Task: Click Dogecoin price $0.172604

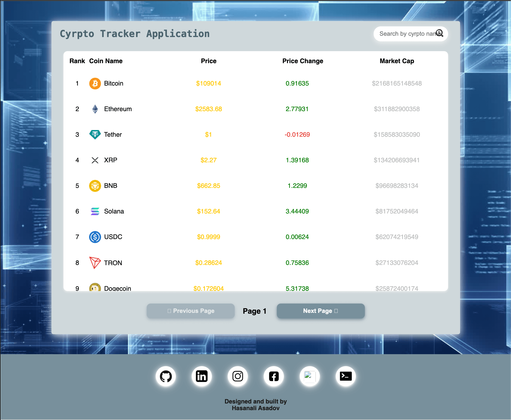Action: (x=209, y=288)
